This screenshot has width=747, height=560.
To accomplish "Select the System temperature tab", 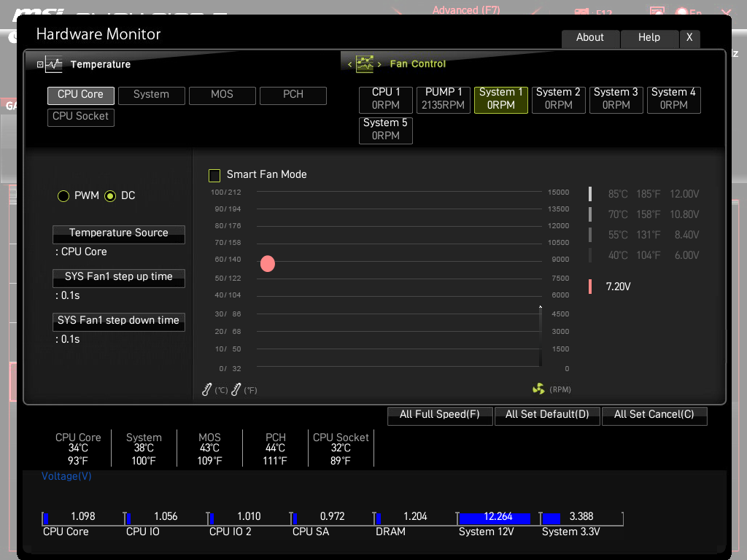I will [152, 96].
